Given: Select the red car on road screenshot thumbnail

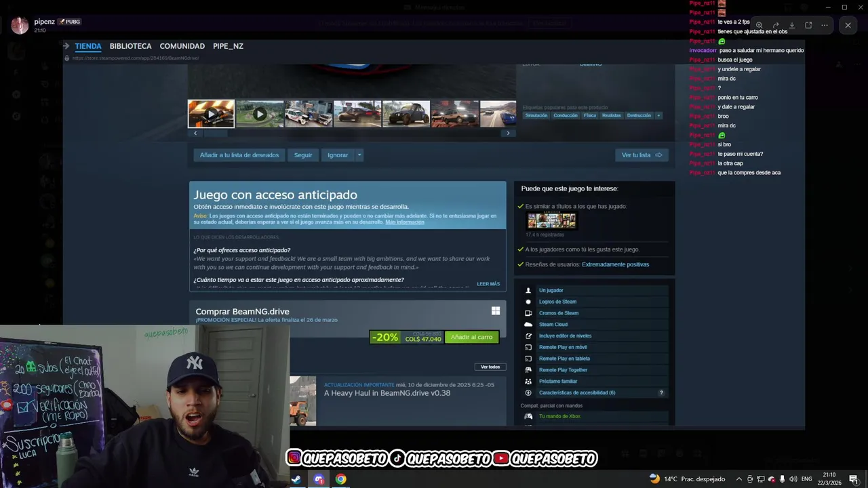Looking at the screenshot, I should [357, 114].
